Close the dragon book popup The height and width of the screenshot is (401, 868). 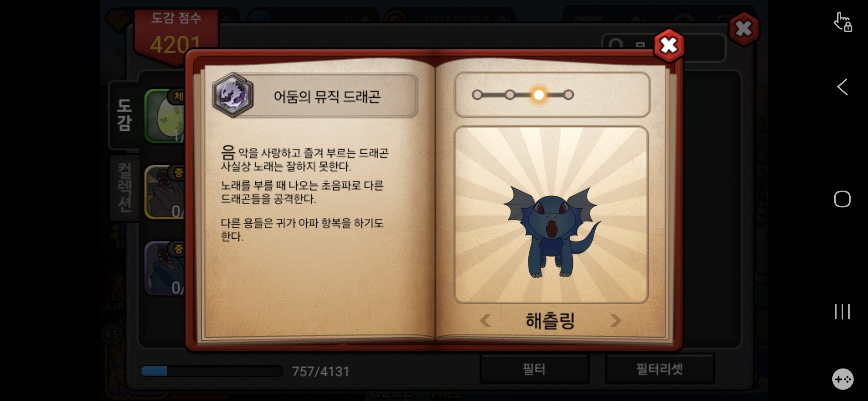pyautogui.click(x=669, y=46)
